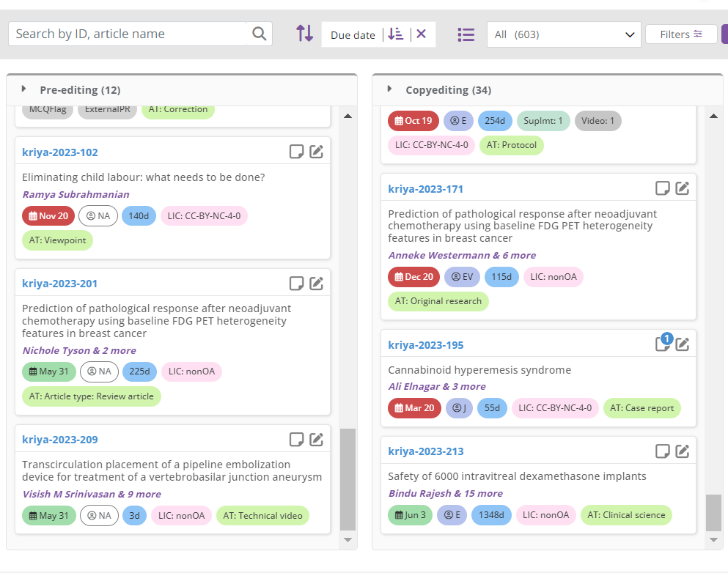This screenshot has width=728, height=573.
Task: Open article link kriya-2023-171
Action: [426, 189]
